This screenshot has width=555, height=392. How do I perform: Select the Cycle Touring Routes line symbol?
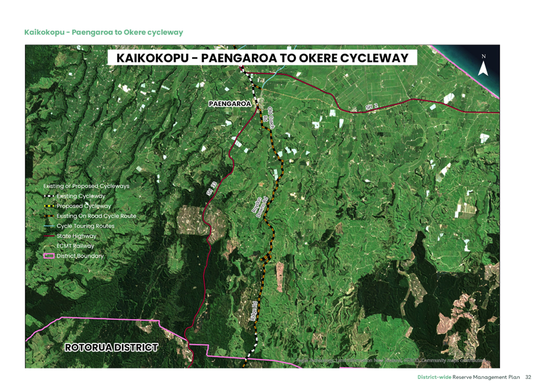[49, 226]
